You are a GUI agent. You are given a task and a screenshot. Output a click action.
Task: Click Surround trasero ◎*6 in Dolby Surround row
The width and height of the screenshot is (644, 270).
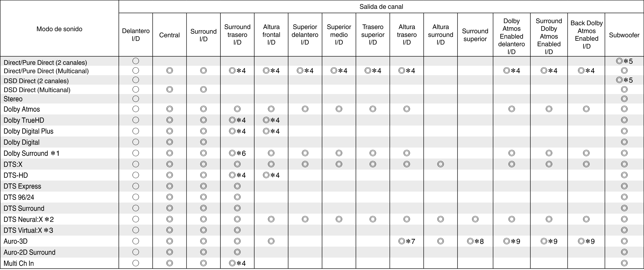coord(237,153)
